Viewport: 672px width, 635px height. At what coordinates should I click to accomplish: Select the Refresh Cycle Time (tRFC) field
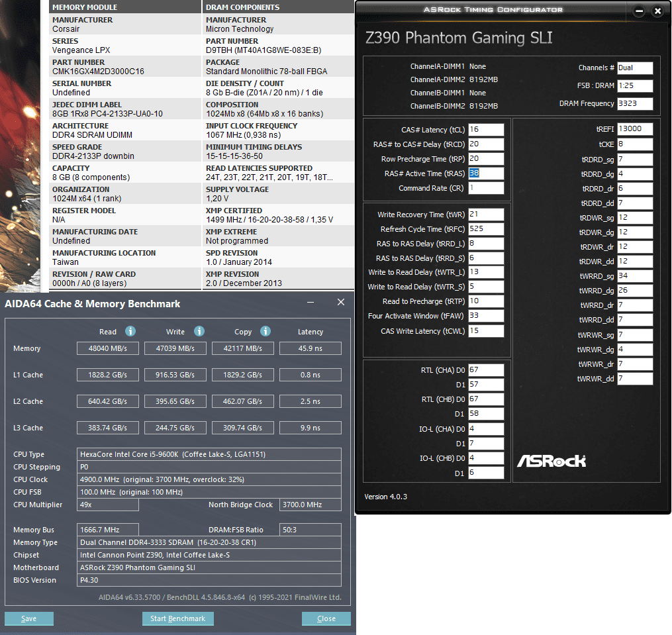tap(486, 229)
